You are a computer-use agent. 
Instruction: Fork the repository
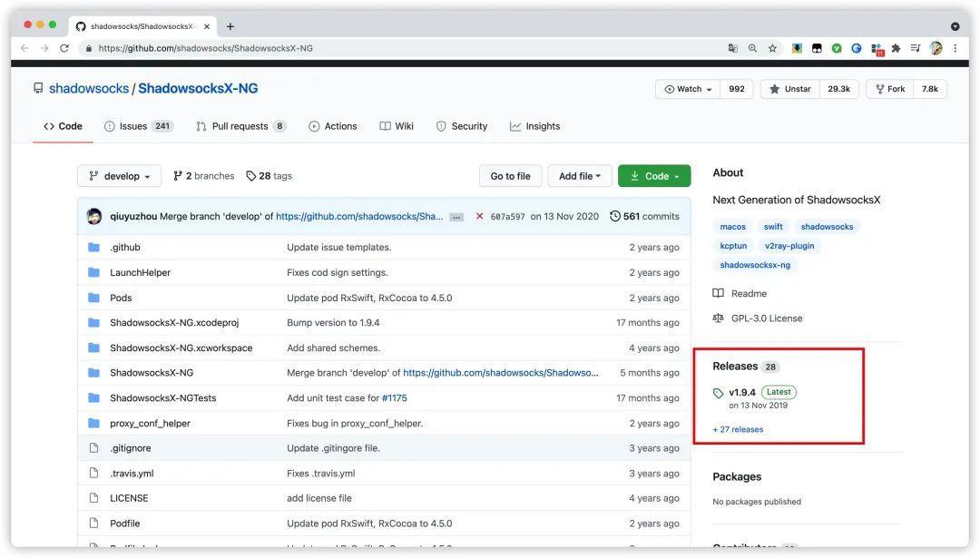[890, 89]
